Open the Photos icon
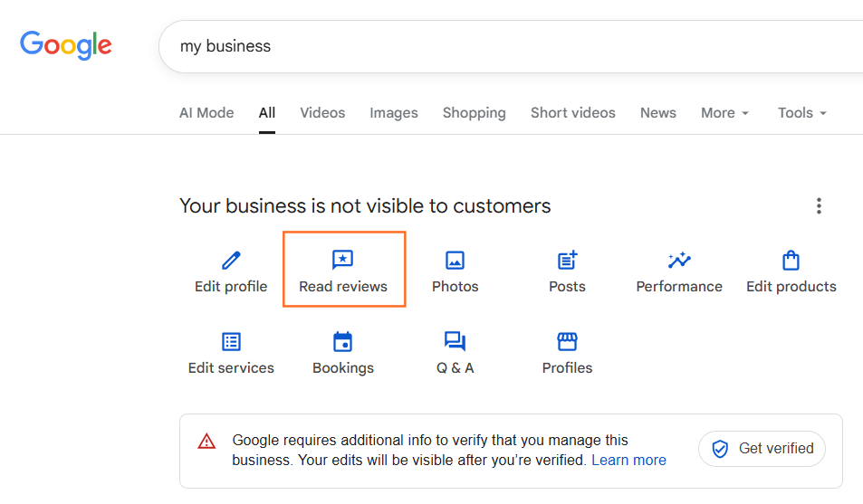This screenshot has height=504, width=863. [x=455, y=261]
